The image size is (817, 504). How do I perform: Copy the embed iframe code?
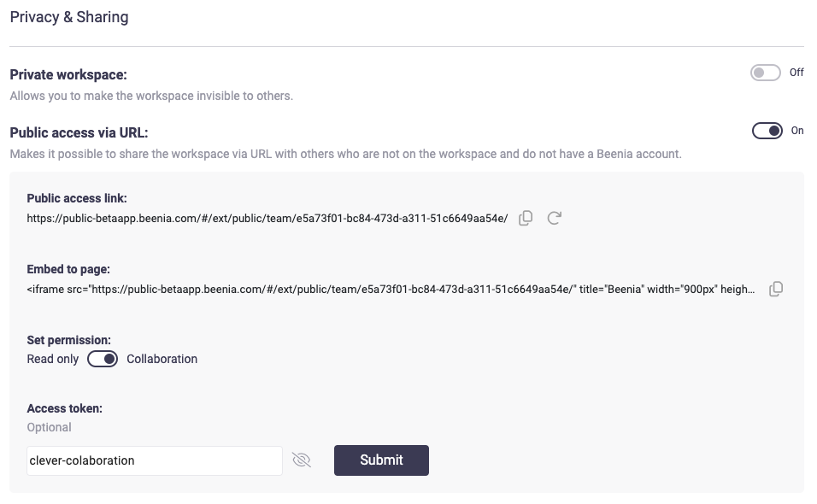click(x=776, y=289)
